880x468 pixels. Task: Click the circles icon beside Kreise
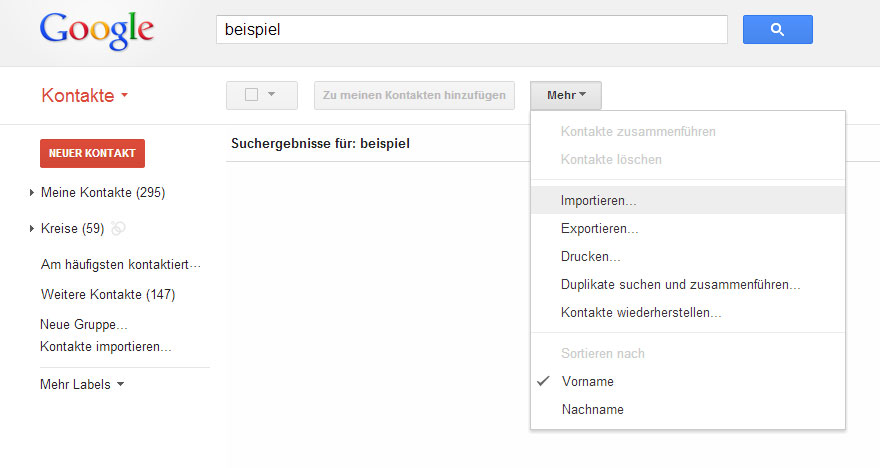[118, 229]
